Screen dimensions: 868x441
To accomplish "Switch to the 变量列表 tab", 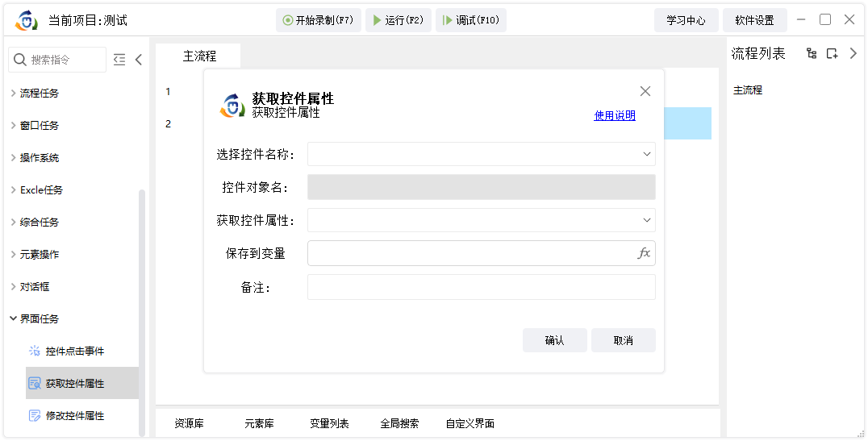I will tap(329, 423).
